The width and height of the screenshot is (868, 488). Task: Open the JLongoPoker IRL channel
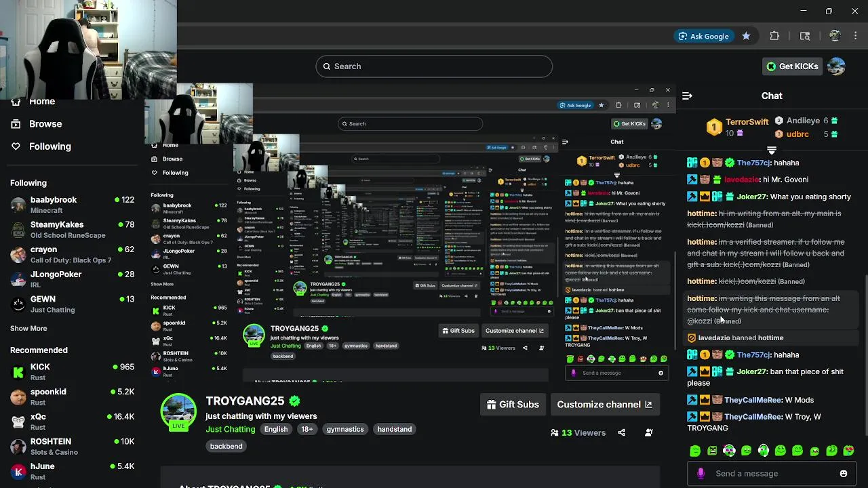(72, 279)
